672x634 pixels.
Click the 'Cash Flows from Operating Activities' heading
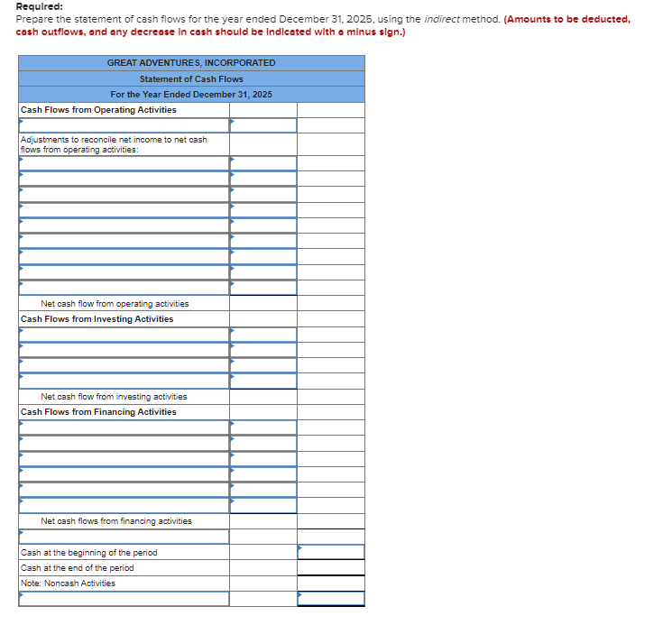[x=98, y=110]
